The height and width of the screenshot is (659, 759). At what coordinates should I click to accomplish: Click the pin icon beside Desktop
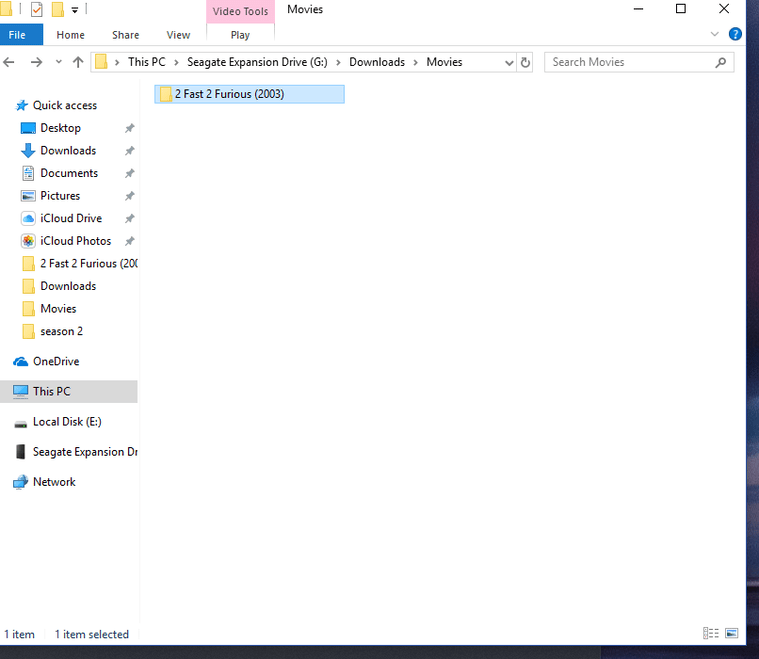129,128
